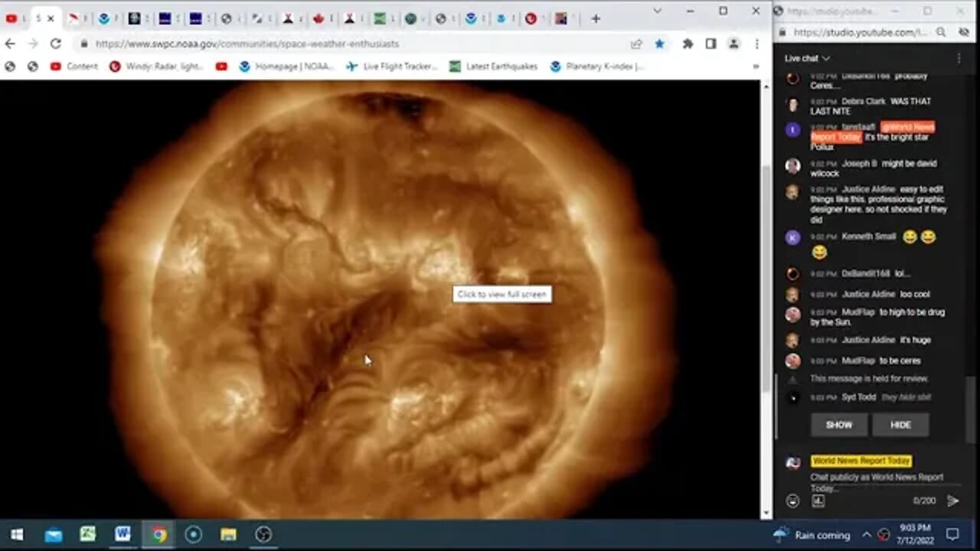Screen dimensions: 980x551
Task: Open Excel from the taskbar
Action: pyautogui.click(x=87, y=534)
